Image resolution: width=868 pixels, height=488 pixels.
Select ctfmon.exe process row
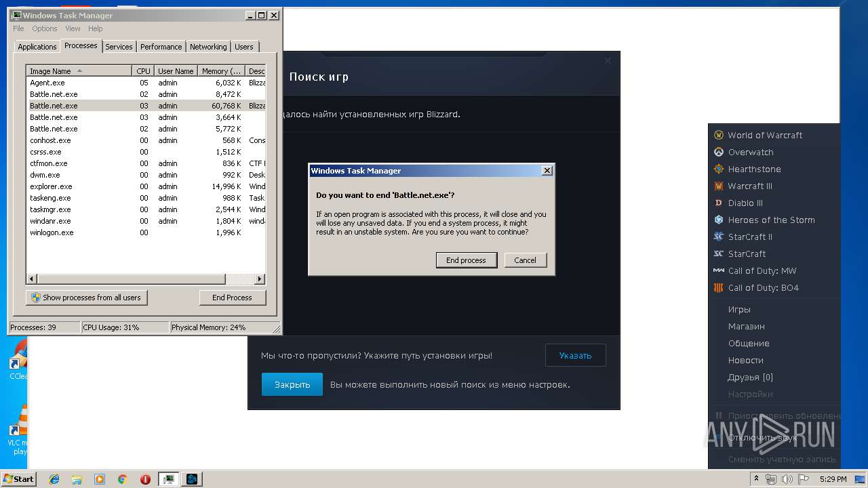(146, 163)
